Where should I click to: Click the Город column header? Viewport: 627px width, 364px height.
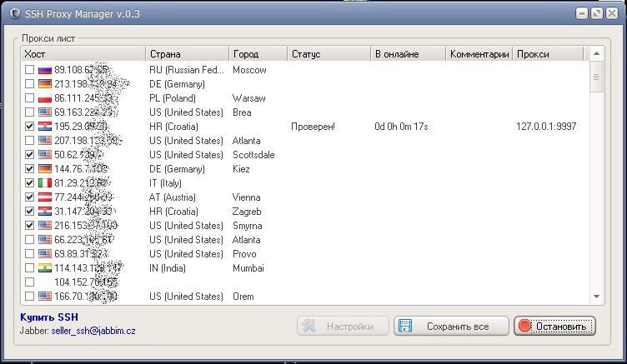click(258, 54)
